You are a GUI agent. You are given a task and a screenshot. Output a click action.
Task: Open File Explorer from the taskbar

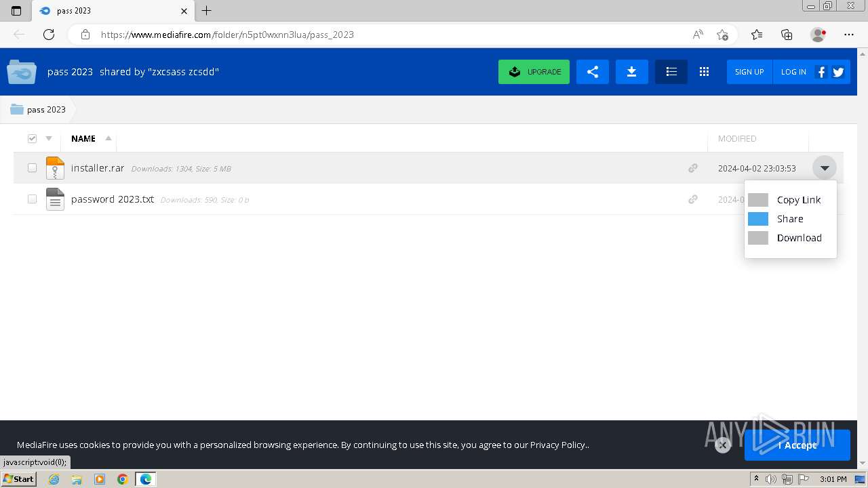(77, 479)
